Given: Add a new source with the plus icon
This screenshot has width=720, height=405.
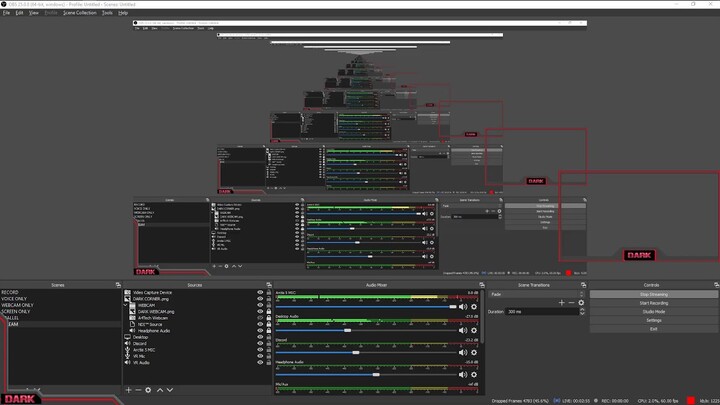Looking at the screenshot, I should (128, 390).
